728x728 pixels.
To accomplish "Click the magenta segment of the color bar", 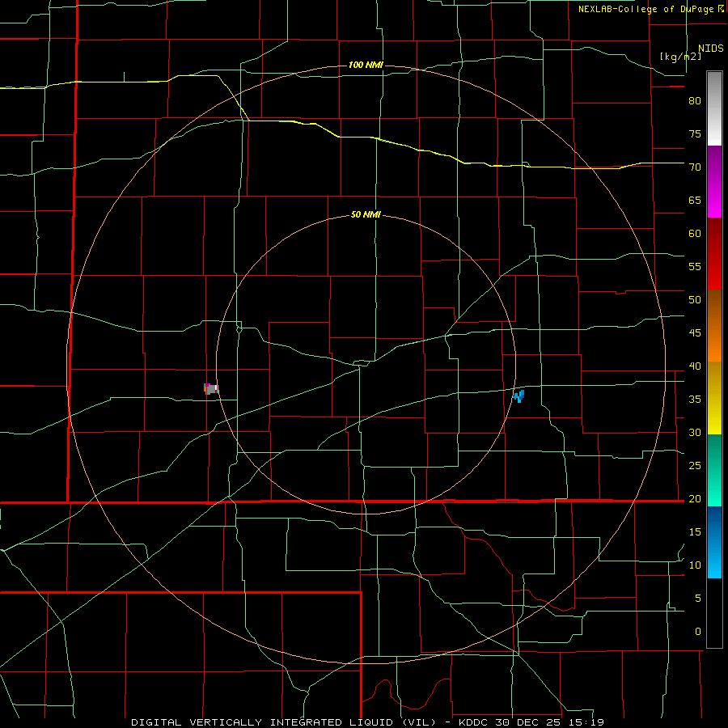I will [x=714, y=182].
